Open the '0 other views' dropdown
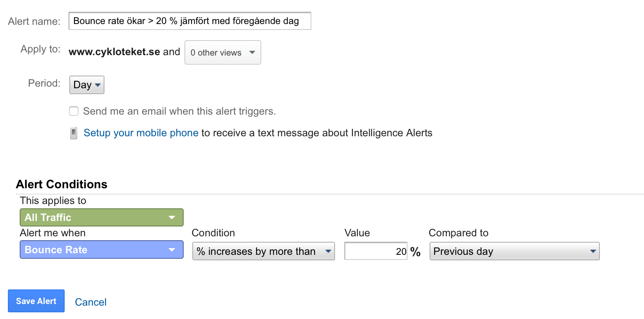 (x=223, y=52)
